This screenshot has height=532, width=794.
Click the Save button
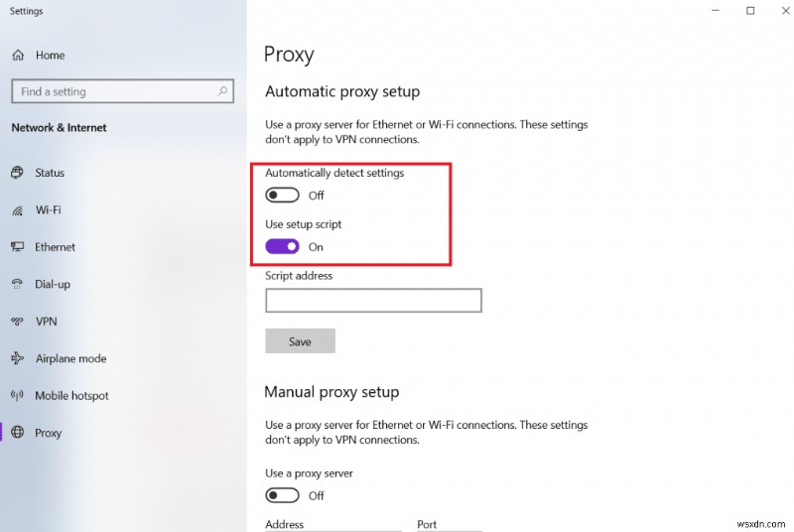(x=300, y=341)
